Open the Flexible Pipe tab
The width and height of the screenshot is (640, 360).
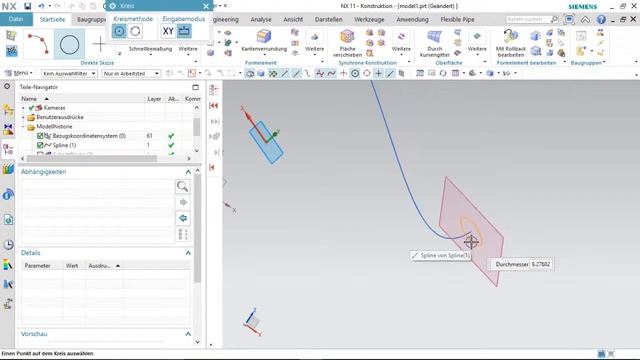[457, 19]
